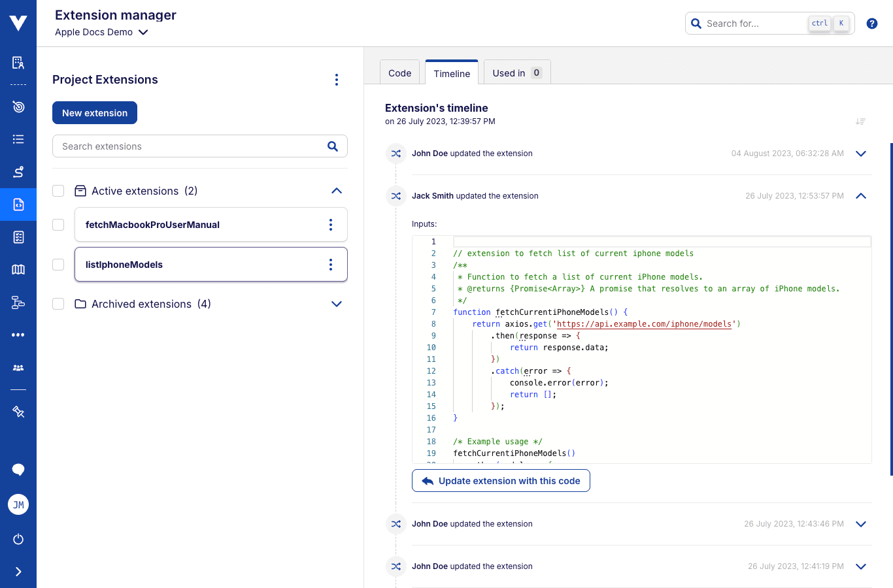Switch to the Code tab
Viewport: 893px width, 588px height.
coord(399,73)
